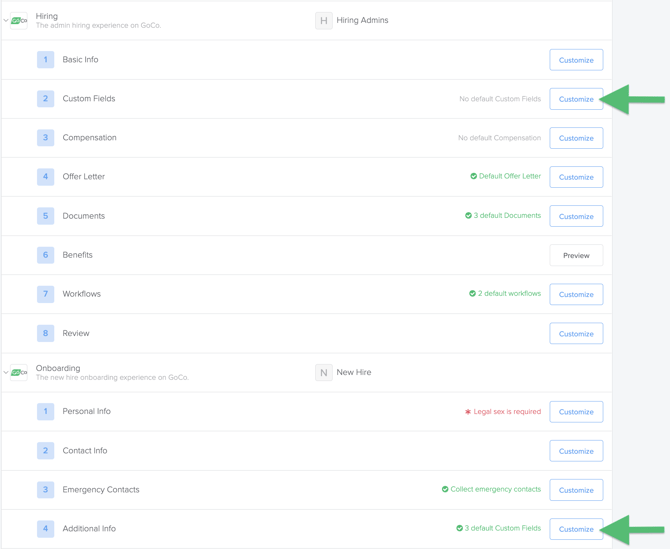Image resolution: width=670 pixels, height=549 pixels.
Task: Click the Custom Fields row label
Action: click(x=89, y=99)
